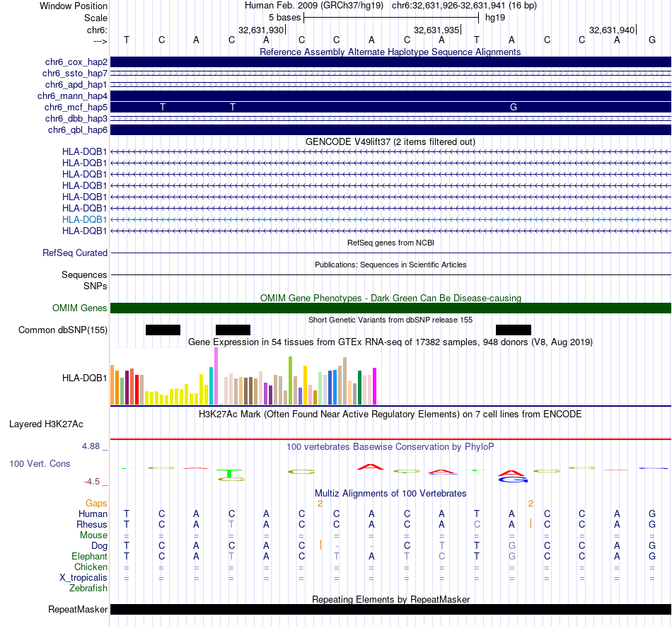672x626 pixels.
Task: Open Short Genetic Variants from dbSNP 155 title
Action: (x=390, y=320)
